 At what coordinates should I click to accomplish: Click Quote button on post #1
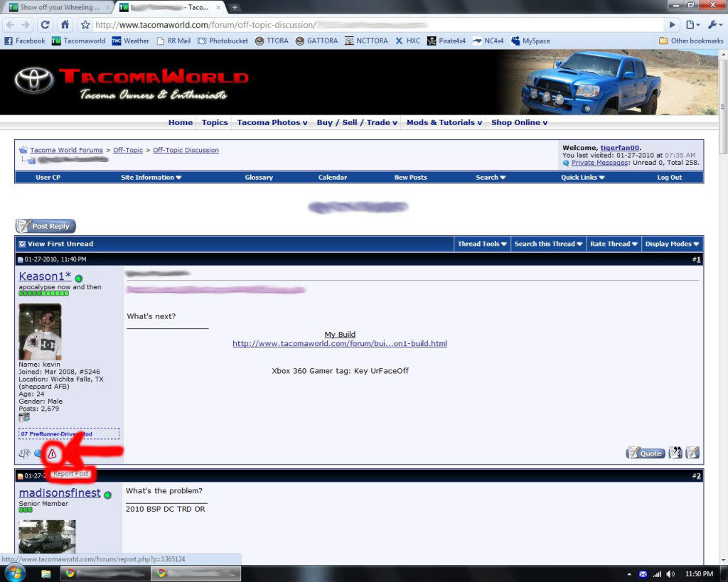coord(646,453)
